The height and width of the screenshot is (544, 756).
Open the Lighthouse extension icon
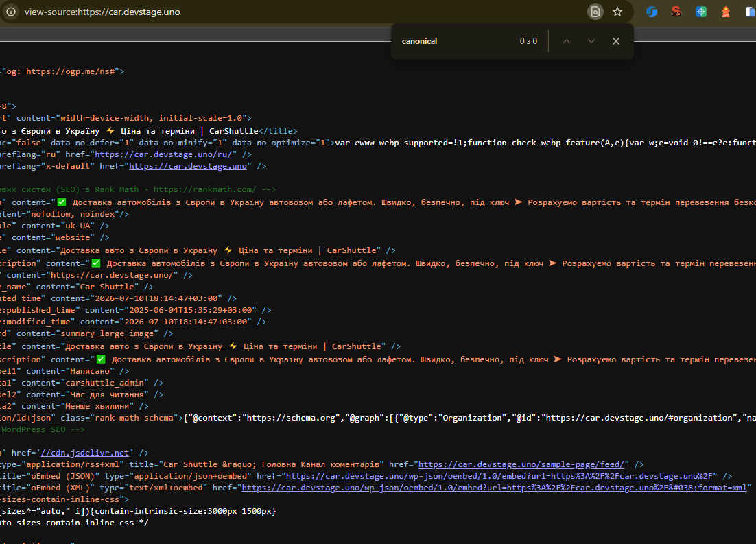[x=726, y=12]
